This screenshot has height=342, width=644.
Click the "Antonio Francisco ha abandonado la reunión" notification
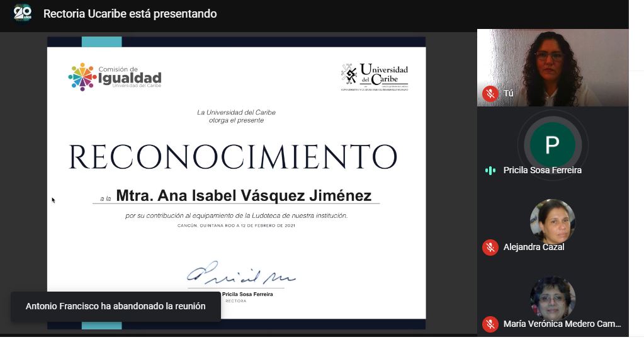click(115, 307)
